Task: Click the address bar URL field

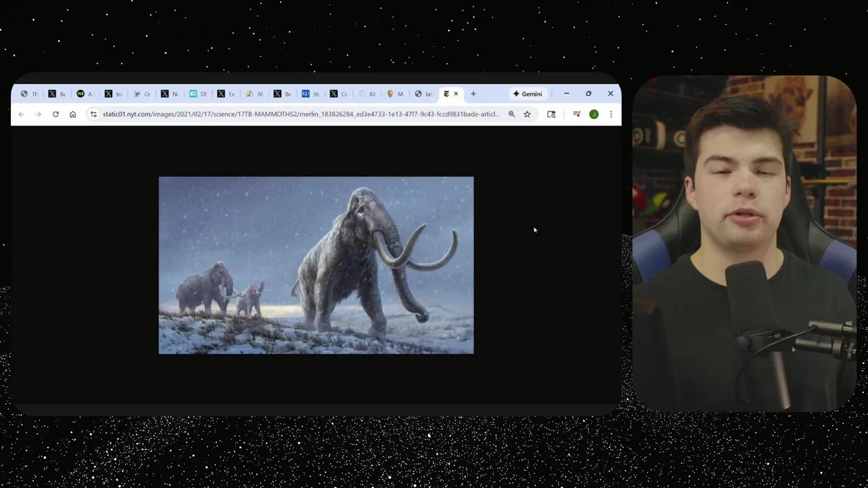Action: tap(300, 115)
